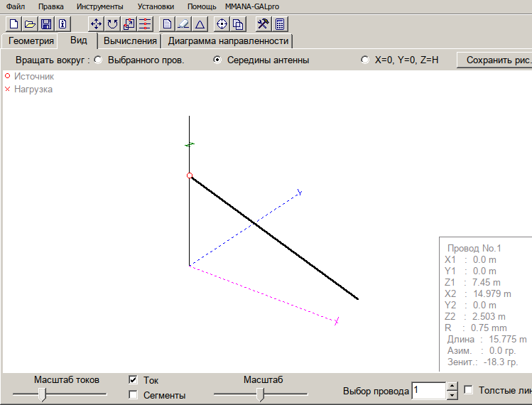Image resolution: width=532 pixels, height=405 pixels.
Task: Enable the Сегменты checkbox
Action: pos(133,395)
